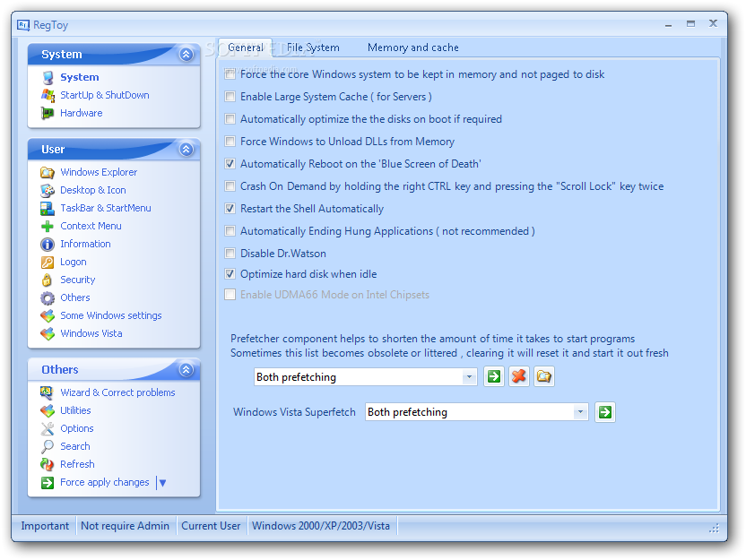This screenshot has width=746, height=560.
Task: Open prefetch folder button
Action: coord(543,377)
